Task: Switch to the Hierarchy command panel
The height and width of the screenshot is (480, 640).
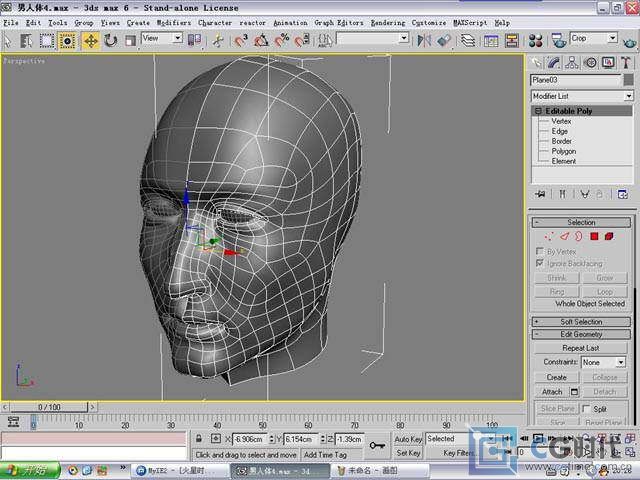Action: click(572, 62)
